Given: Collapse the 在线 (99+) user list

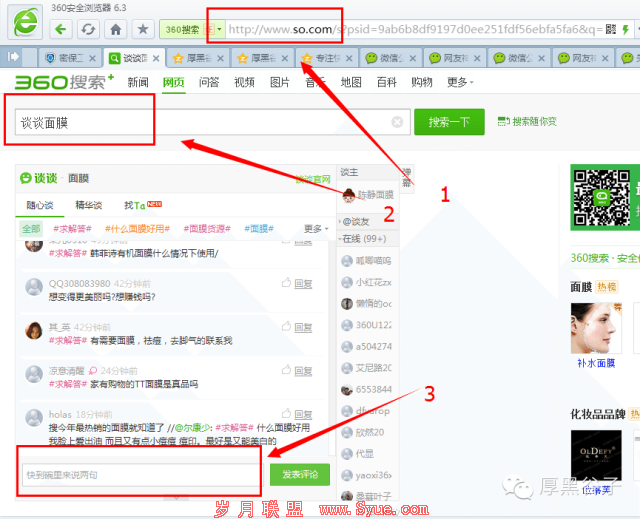Looking at the screenshot, I should coord(362,239).
